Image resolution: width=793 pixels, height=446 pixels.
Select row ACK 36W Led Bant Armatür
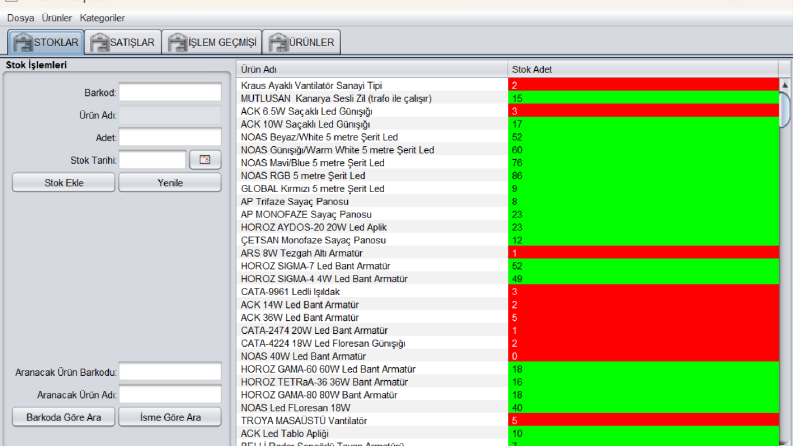pos(508,317)
